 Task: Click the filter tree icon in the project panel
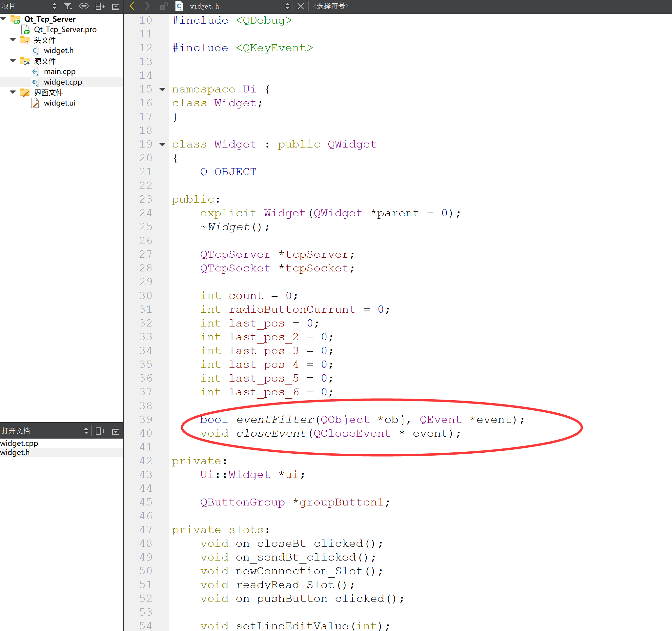pyautogui.click(x=68, y=6)
